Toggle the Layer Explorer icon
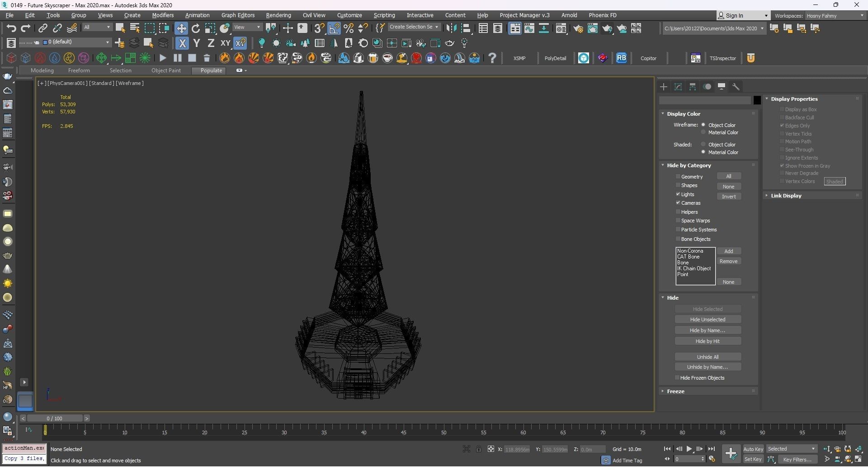 (498, 28)
